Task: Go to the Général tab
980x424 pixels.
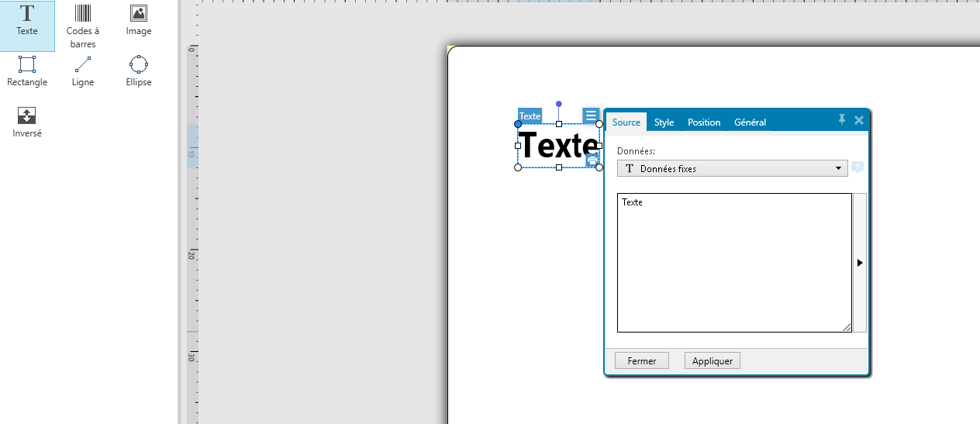Action: 750,122
